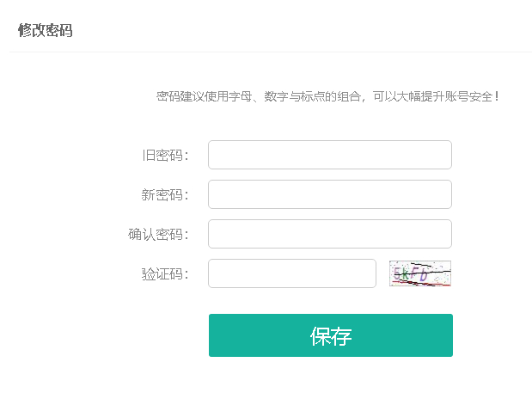Focus the 旧密码 input field
532x399 pixels.
pos(330,155)
